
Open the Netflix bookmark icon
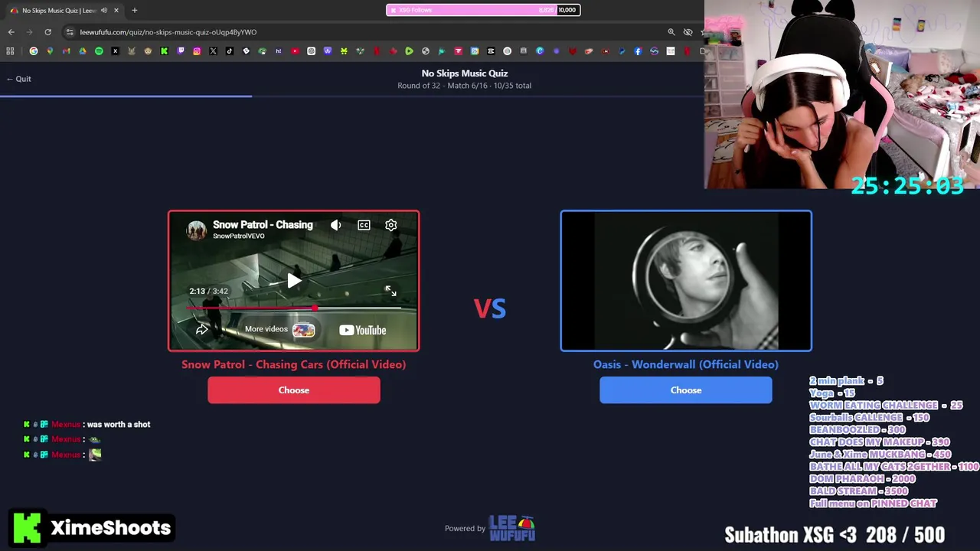[x=377, y=51]
